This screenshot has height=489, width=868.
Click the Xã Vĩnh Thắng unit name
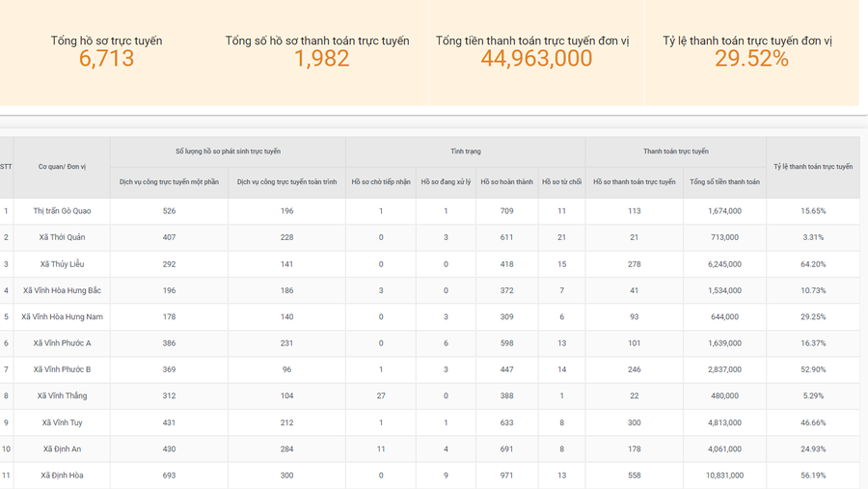tap(62, 396)
